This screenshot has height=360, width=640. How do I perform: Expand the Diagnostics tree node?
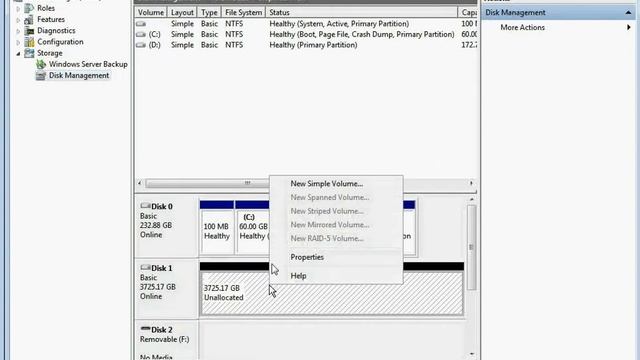pos(18,31)
